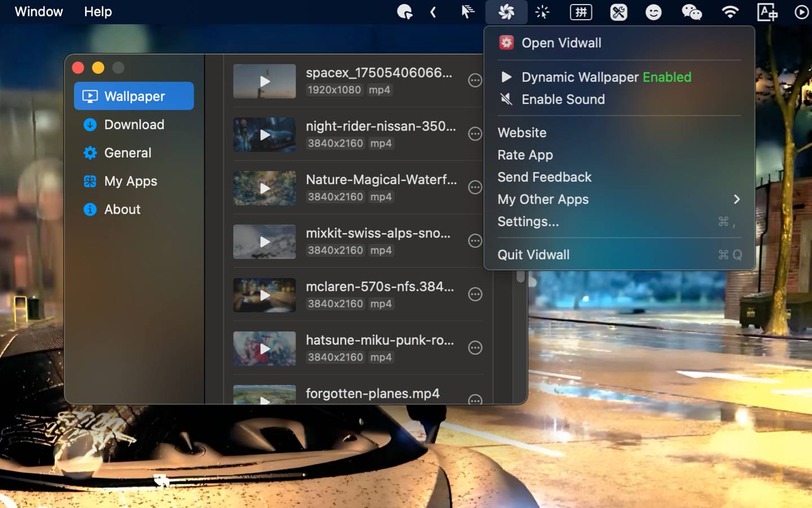
Task: Open the My Apps section
Action: 130,181
